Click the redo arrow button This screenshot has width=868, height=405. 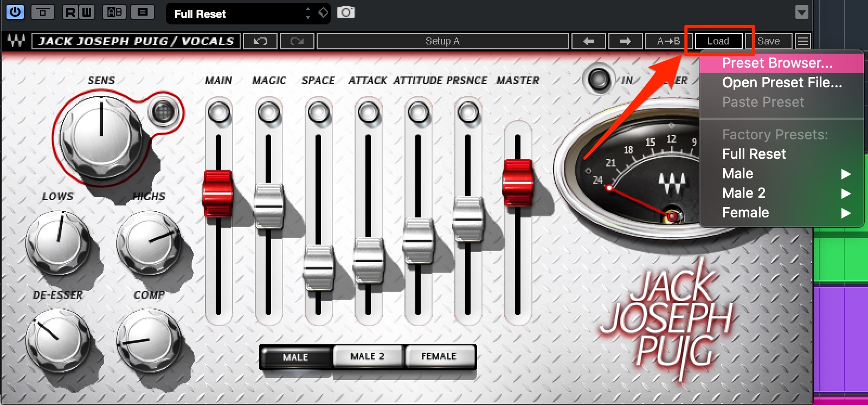pos(297,41)
